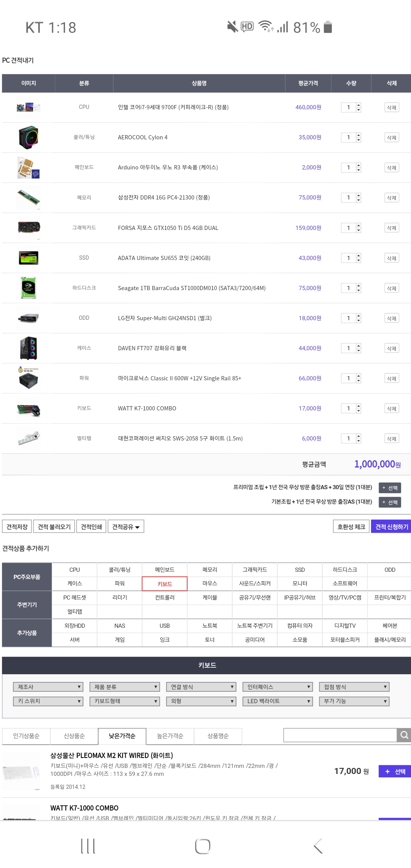Viewport: 411px width, 868px height.
Task: Increase quantity of the CPU item
Action: coord(358,105)
